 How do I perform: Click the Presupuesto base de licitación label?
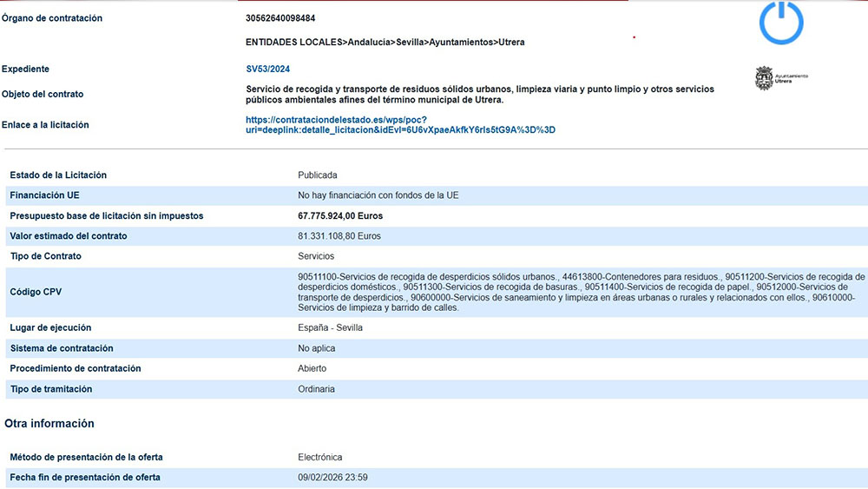tap(106, 216)
